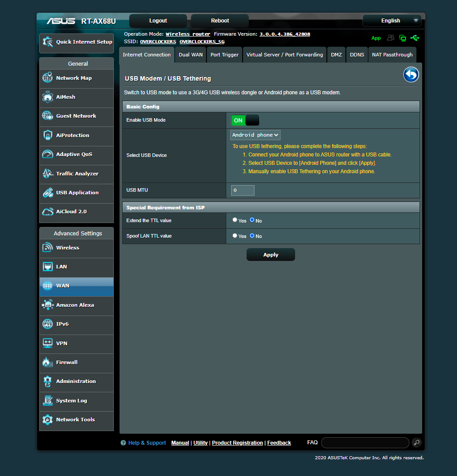
Task: Click the FAQ search input field
Action: (365, 443)
